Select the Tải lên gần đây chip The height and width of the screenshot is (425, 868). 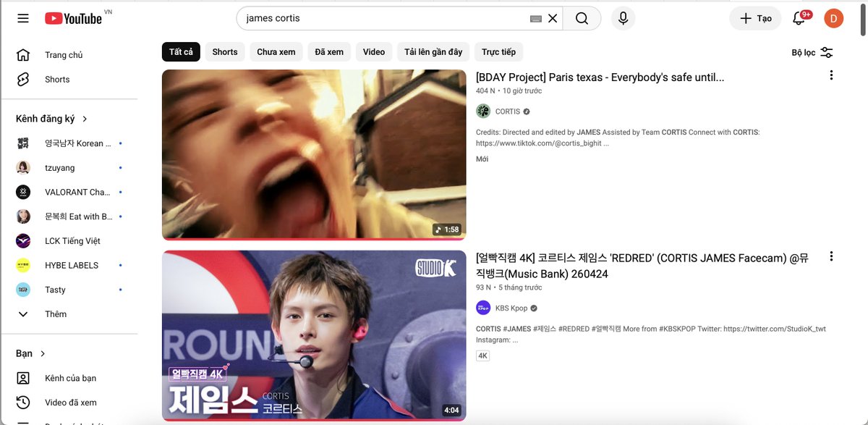pyautogui.click(x=433, y=52)
